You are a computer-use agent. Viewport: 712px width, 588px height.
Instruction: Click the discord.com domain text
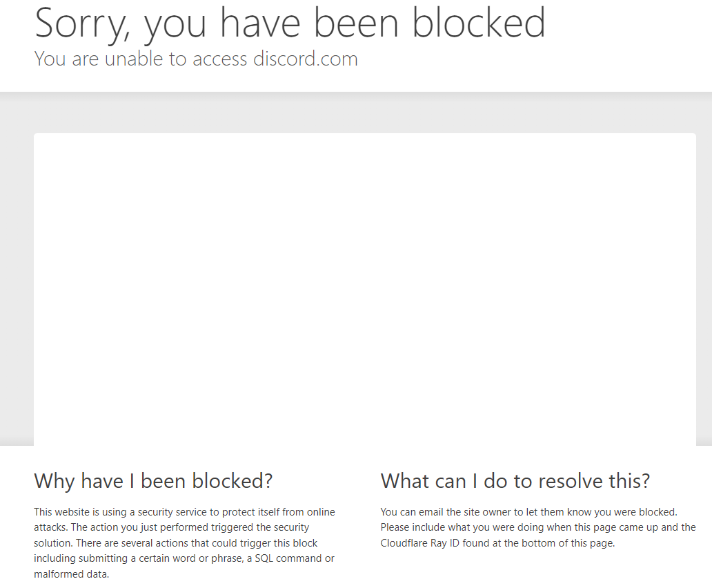coord(306,59)
